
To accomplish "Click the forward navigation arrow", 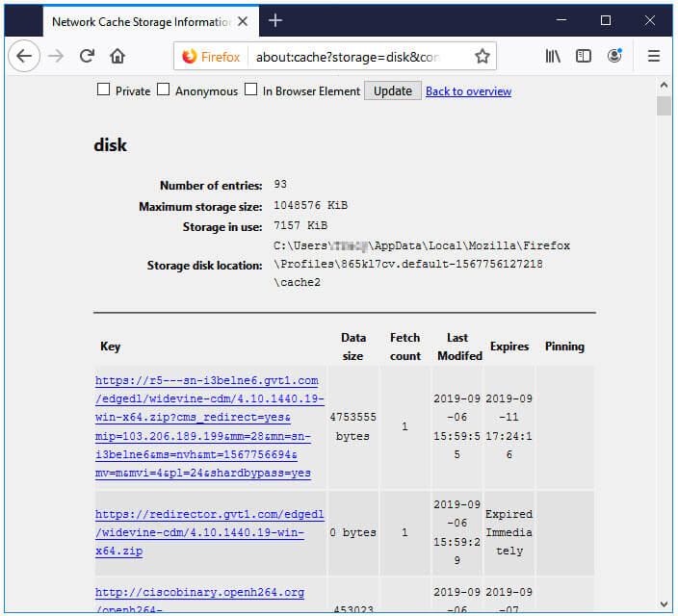I will (x=56, y=56).
